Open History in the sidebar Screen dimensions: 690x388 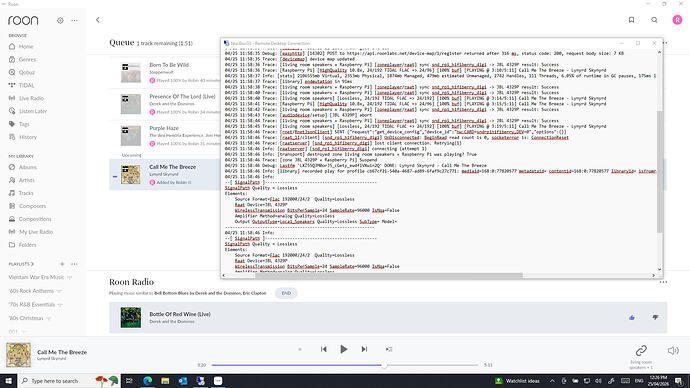[28, 137]
